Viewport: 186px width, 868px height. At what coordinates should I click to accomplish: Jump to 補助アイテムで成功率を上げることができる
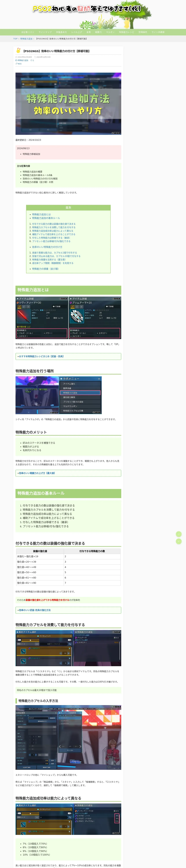coord(54,234)
